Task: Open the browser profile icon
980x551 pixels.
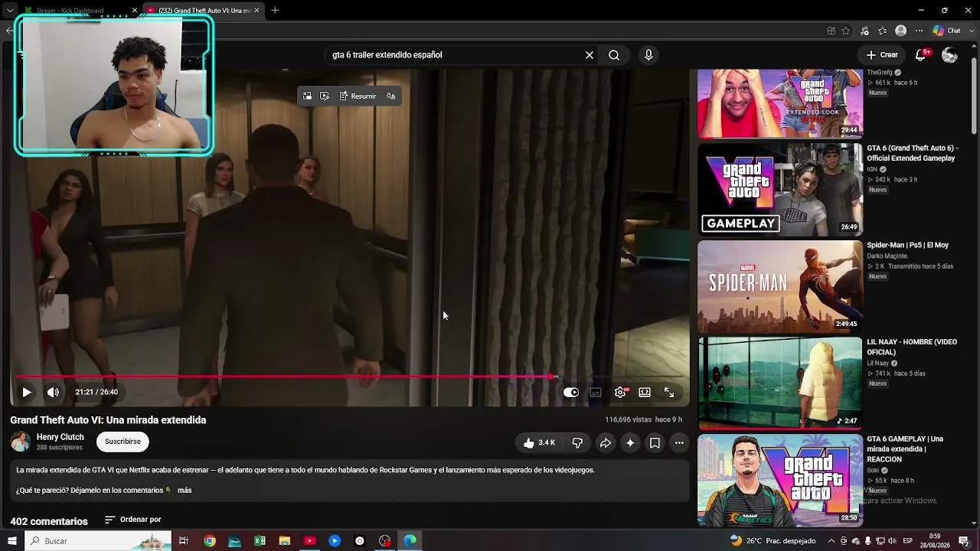Action: click(x=901, y=31)
